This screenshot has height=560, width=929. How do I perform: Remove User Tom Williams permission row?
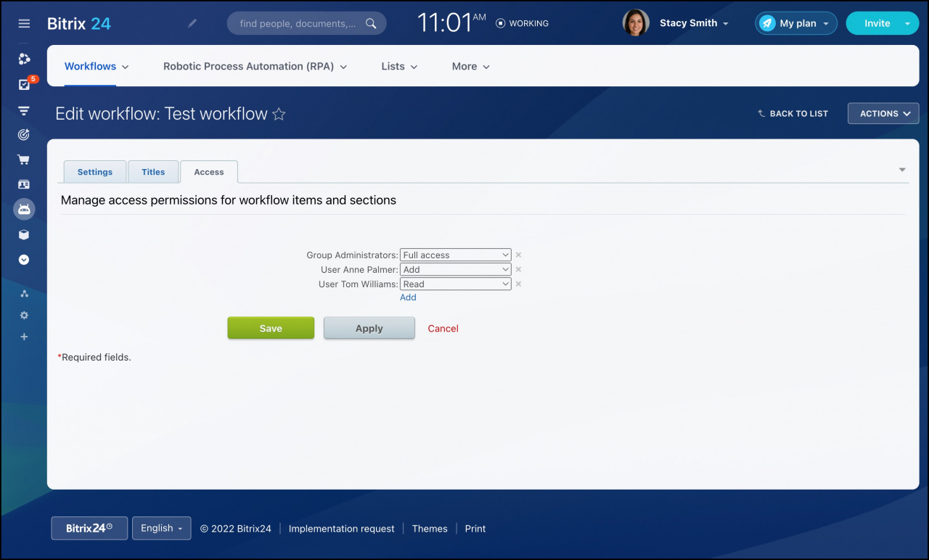pyautogui.click(x=518, y=284)
